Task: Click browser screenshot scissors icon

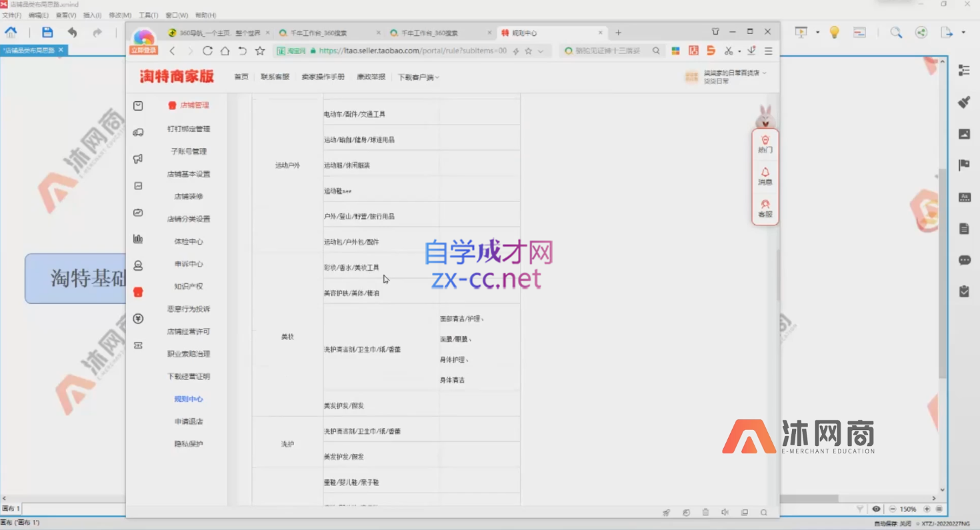Action: click(728, 51)
